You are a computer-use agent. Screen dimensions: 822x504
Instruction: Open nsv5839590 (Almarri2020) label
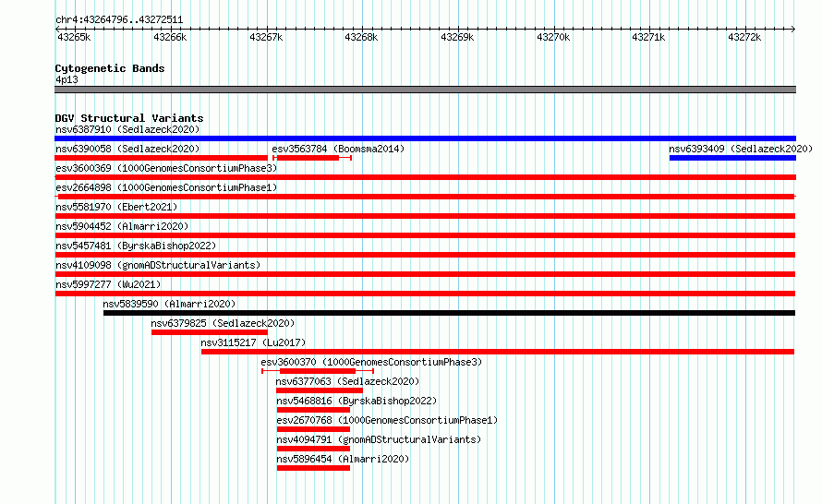coord(169,304)
